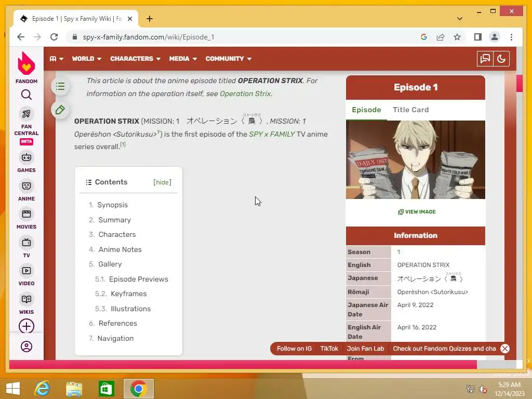The height and width of the screenshot is (399, 532).
Task: Open the discussions chat icon
Action: coord(485,59)
